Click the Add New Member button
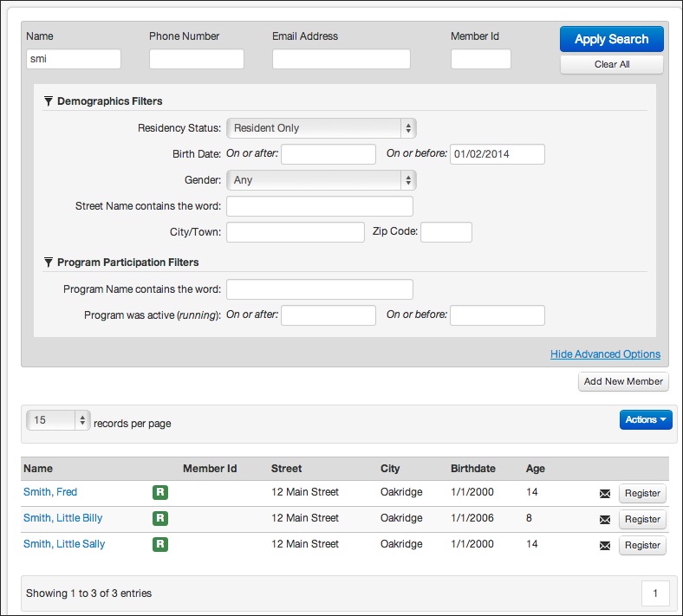Screen dimensions: 683x616 click(623, 381)
